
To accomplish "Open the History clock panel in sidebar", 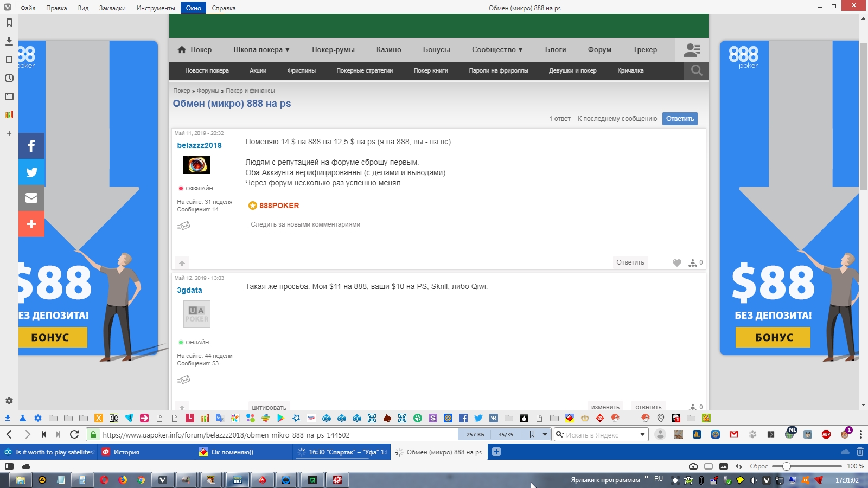I will point(9,78).
